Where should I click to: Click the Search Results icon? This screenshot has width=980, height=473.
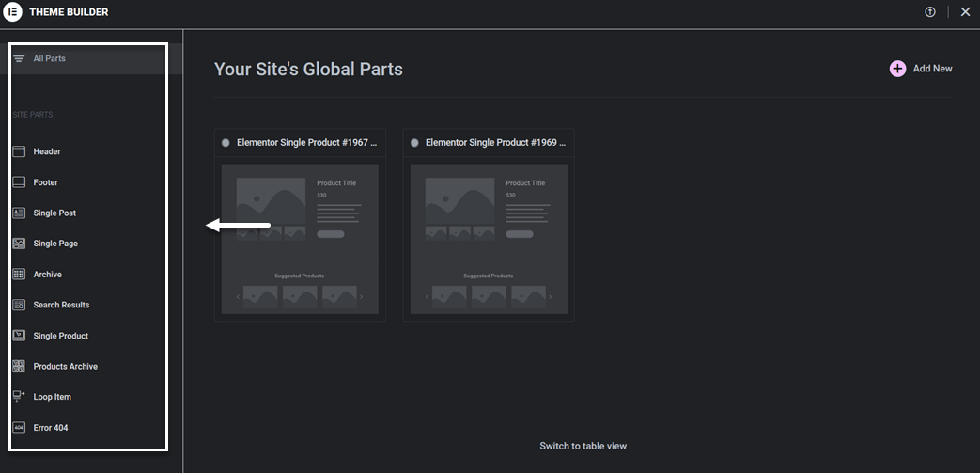point(19,306)
